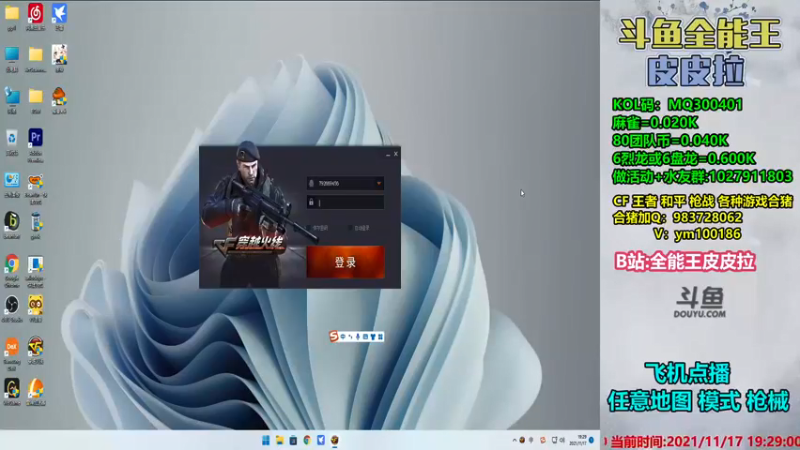Open File Explorer from the taskbar
The image size is (800, 450).
(x=280, y=440)
